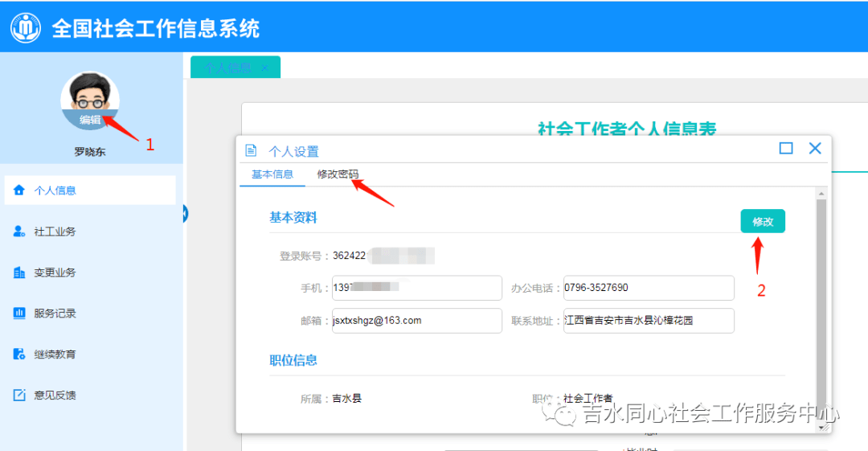Click the 修改 button
The height and width of the screenshot is (451, 868).
coord(763,222)
